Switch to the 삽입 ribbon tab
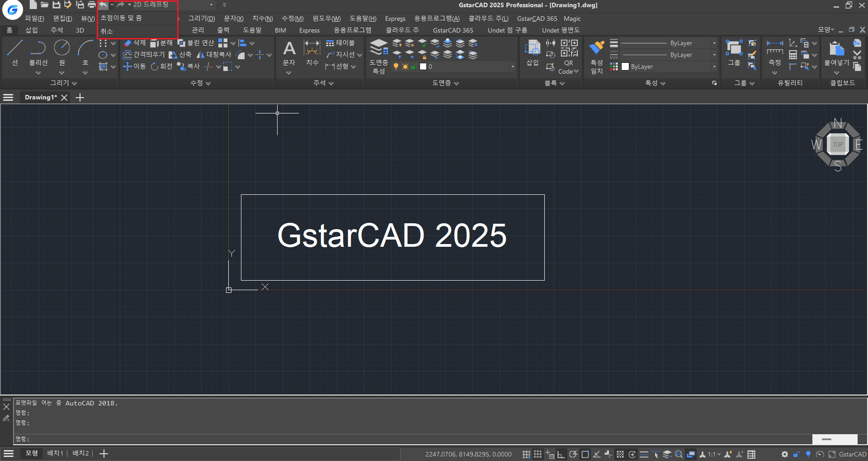 [32, 30]
